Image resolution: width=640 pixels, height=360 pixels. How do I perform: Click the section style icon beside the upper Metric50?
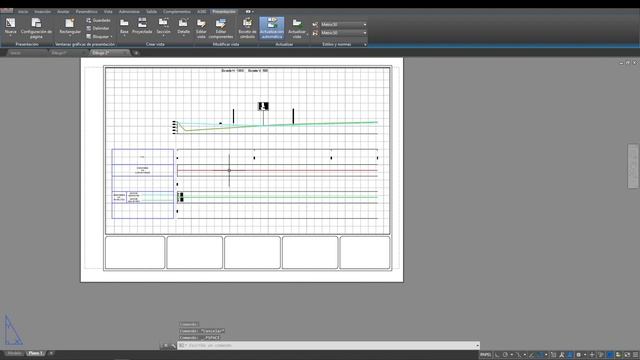pos(315,24)
